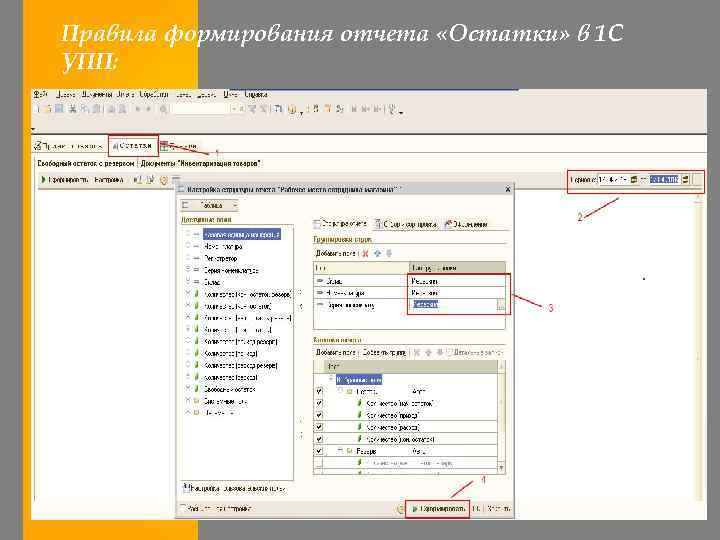Delete column field icon in Колонки отчета toolbar
Image resolution: width=720 pixels, height=540 pixels.
[417, 352]
